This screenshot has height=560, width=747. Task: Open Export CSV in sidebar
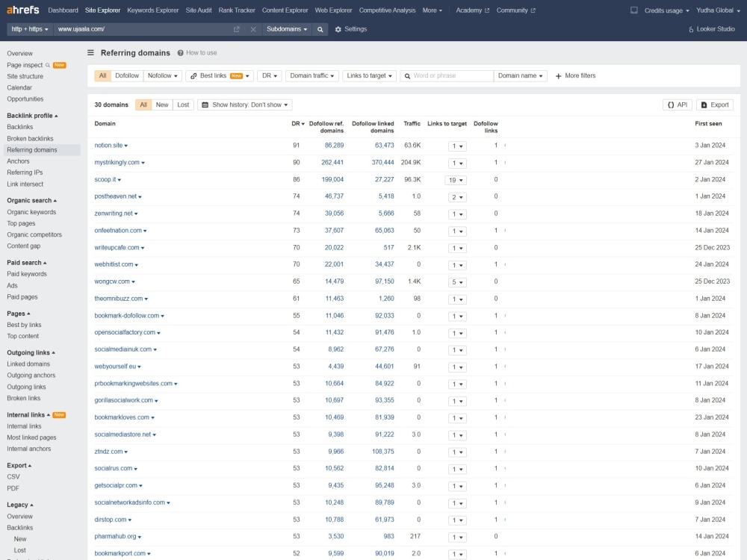pyautogui.click(x=13, y=476)
